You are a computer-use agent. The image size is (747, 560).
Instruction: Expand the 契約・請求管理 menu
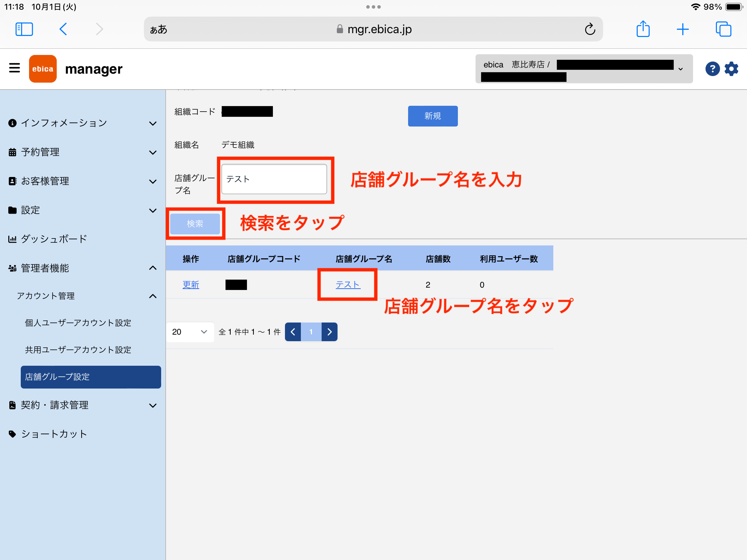pyautogui.click(x=83, y=405)
